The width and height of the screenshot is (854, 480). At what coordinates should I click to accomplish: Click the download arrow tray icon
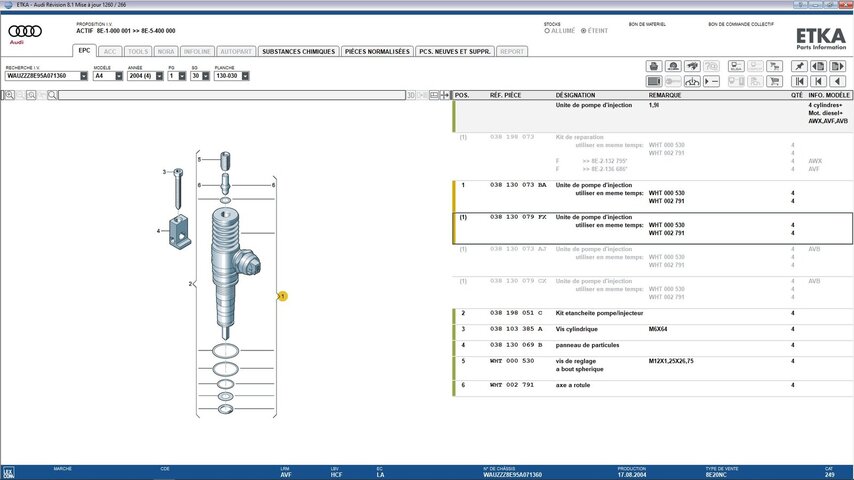coord(692,81)
